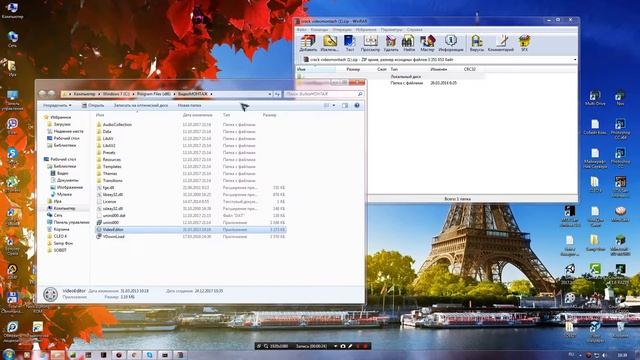Click the Explorer Forward navigation arrow
The width and height of the screenshot is (640, 360).
click(51, 93)
